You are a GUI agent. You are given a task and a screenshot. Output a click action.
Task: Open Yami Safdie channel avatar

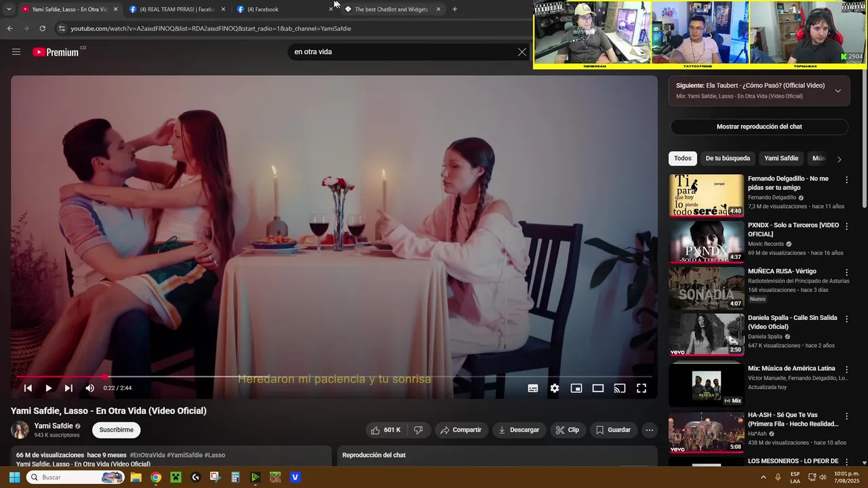(20, 430)
